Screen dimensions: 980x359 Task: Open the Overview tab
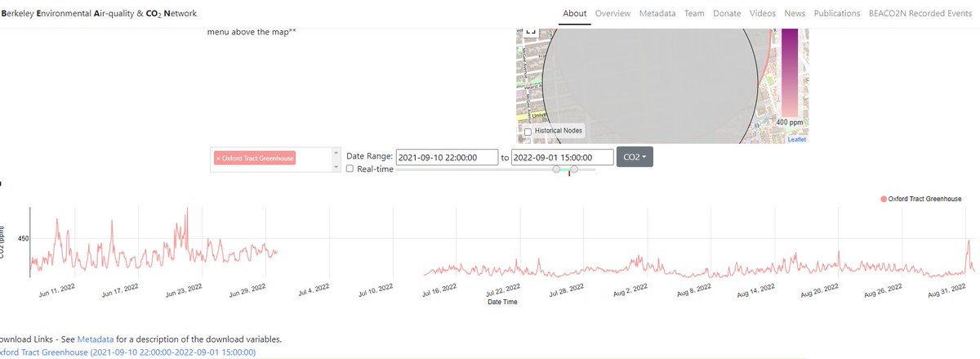612,13
